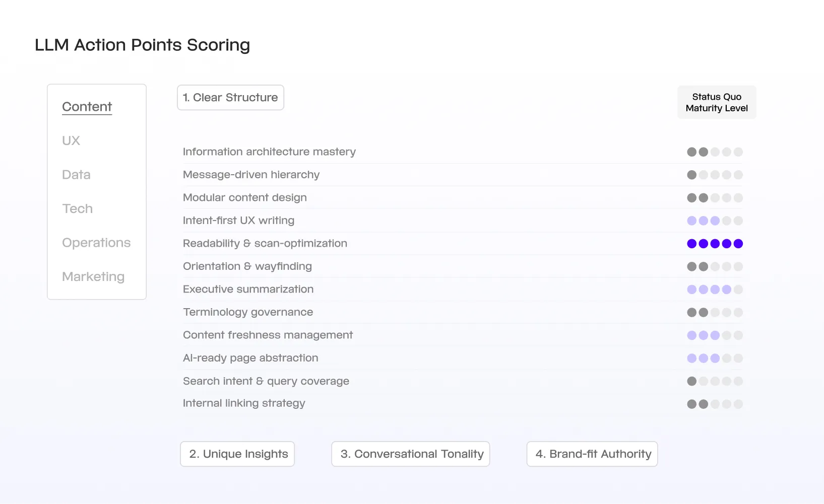The width and height of the screenshot is (824, 504).
Task: Select the Information architecture mastery row
Action: pos(463,152)
